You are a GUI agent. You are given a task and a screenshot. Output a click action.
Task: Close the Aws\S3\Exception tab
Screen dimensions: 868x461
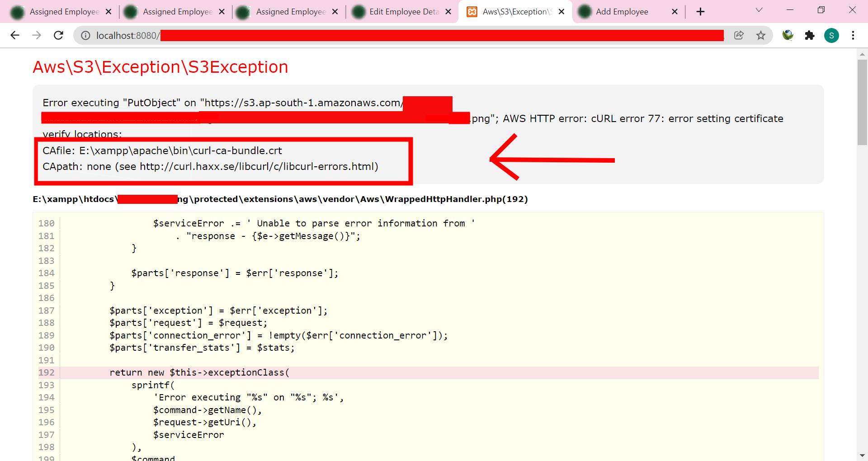561,12
